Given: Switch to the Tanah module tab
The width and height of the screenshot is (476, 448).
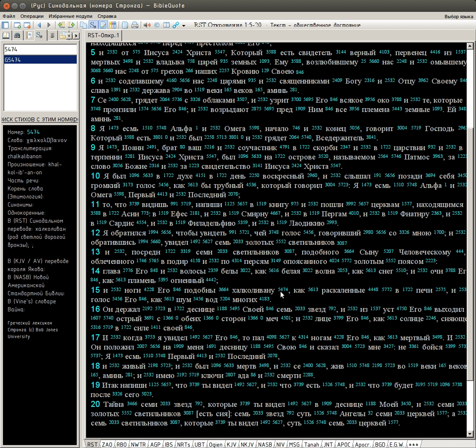Looking at the screenshot, I should click(x=312, y=444).
